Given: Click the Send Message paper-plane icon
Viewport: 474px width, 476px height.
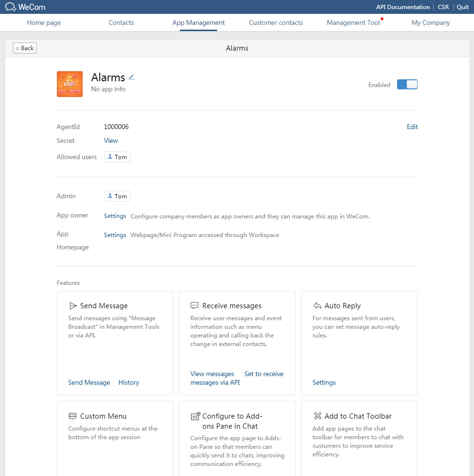Looking at the screenshot, I should [73, 306].
